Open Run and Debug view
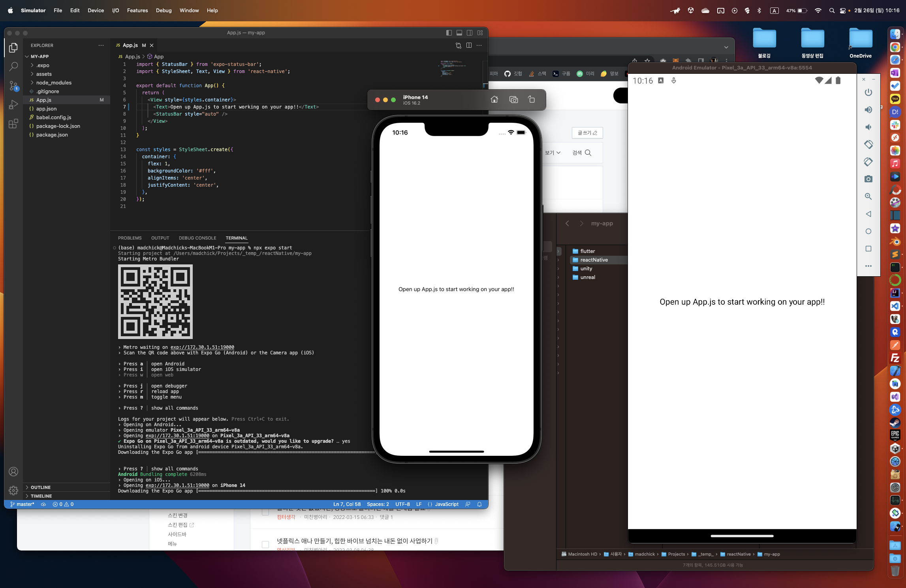 [x=13, y=105]
